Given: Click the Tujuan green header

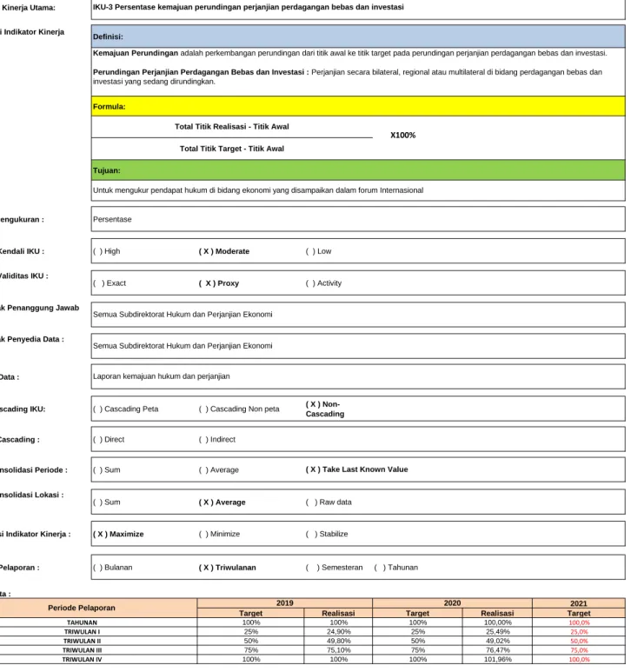Looking at the screenshot, I should coord(358,170).
